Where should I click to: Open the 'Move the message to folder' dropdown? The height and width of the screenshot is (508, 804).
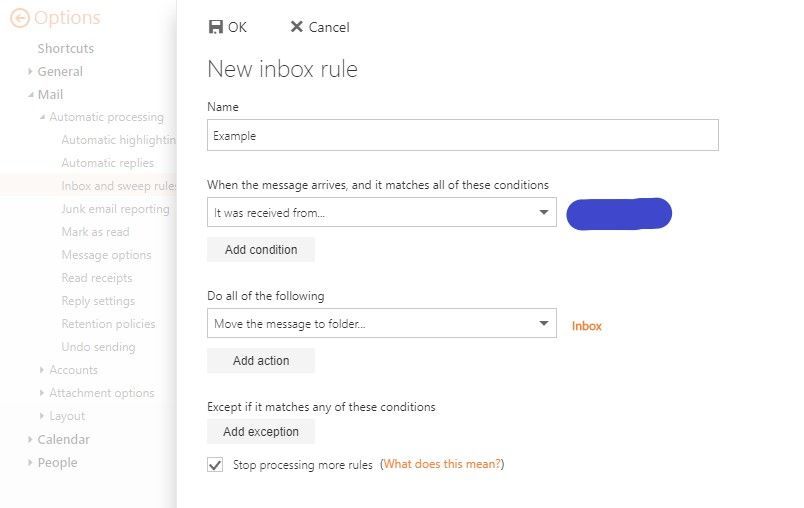click(381, 323)
